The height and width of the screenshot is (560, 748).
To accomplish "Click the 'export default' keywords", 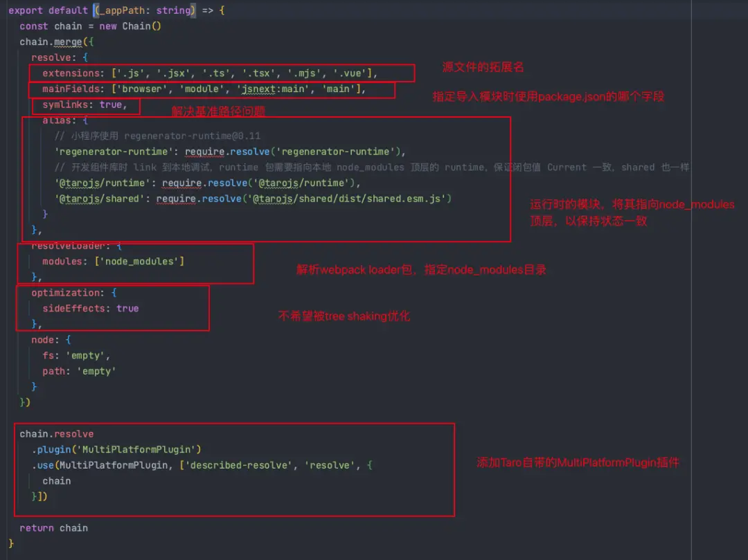I will (48, 10).
